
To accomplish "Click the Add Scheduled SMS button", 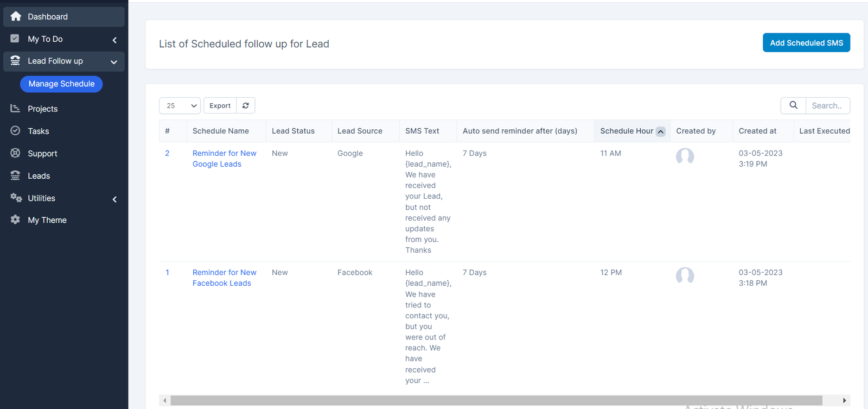I will [806, 43].
